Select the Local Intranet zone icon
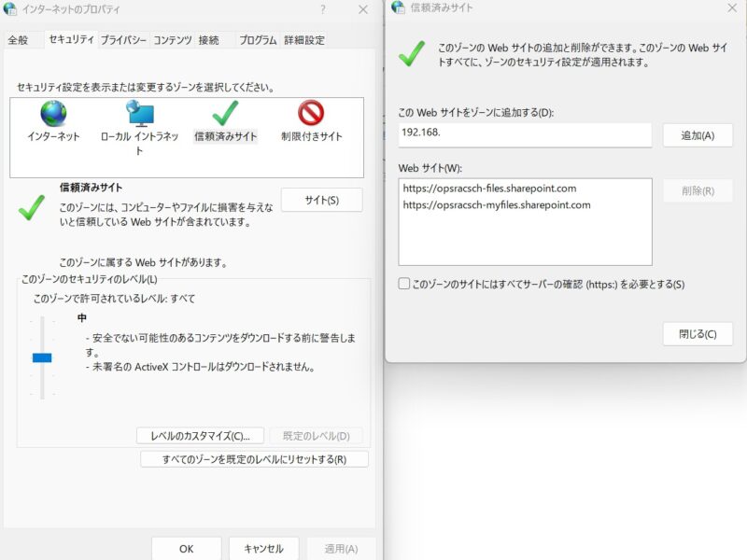The width and height of the screenshot is (747, 560). (x=140, y=114)
